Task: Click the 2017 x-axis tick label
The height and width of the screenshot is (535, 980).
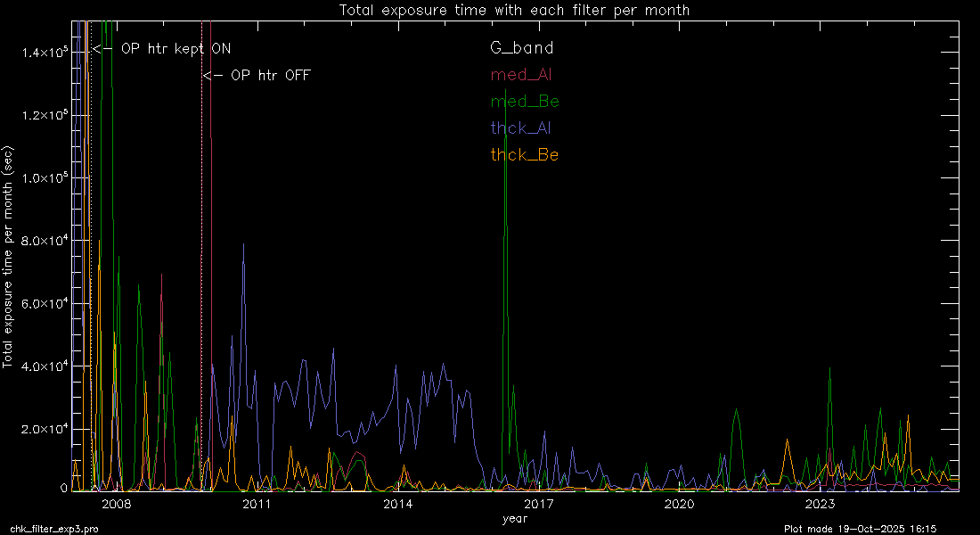Action: 538,505
